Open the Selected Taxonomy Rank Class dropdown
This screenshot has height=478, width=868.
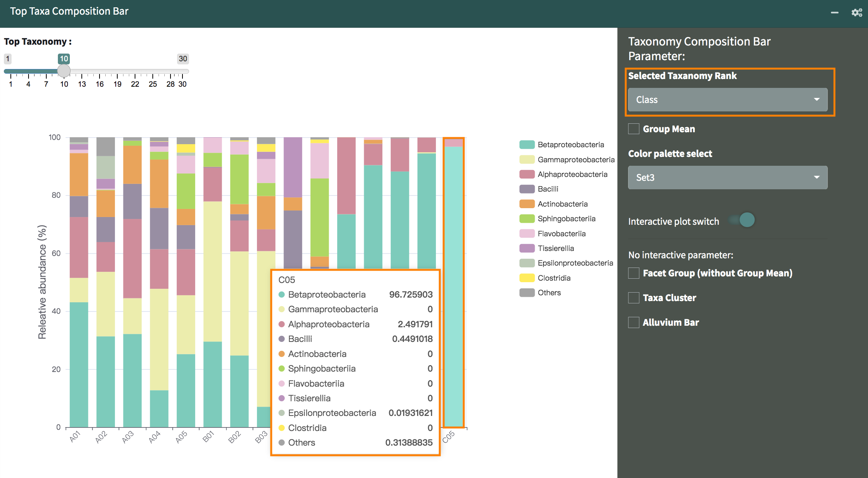(728, 99)
